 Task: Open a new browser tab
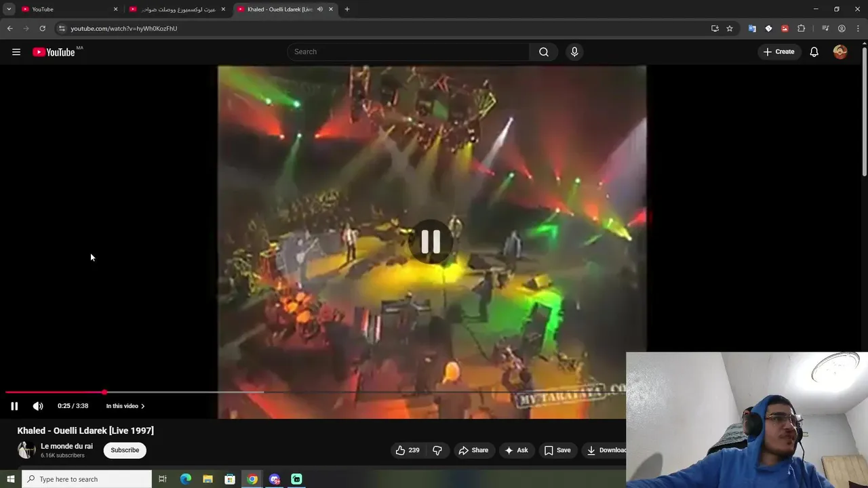[347, 9]
